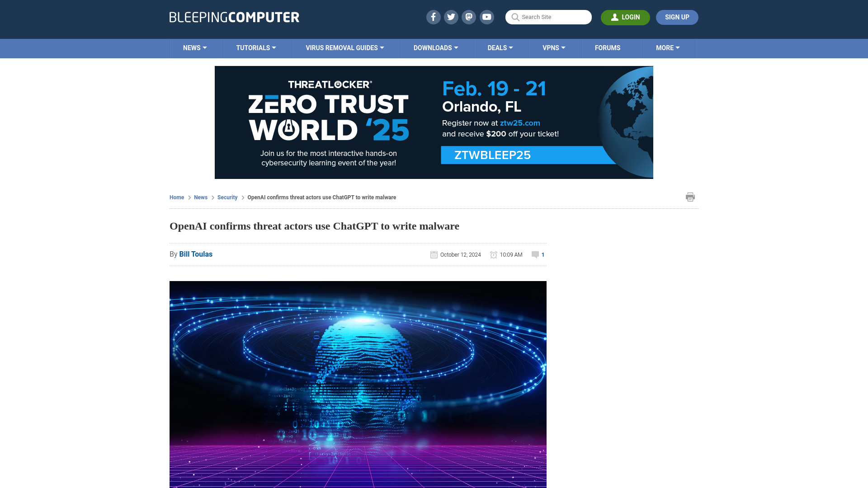Click SIGN UP button
Viewport: 868px width, 488px height.
tap(677, 17)
